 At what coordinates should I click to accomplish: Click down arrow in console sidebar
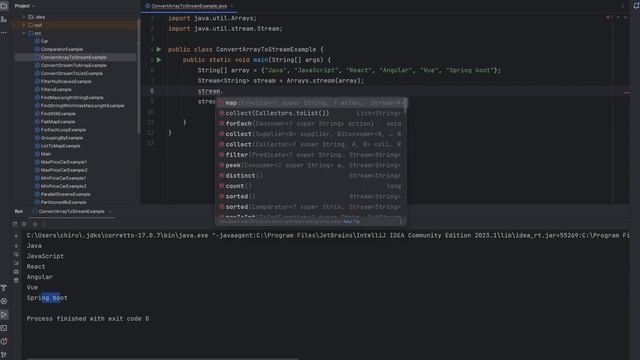click(x=16, y=245)
